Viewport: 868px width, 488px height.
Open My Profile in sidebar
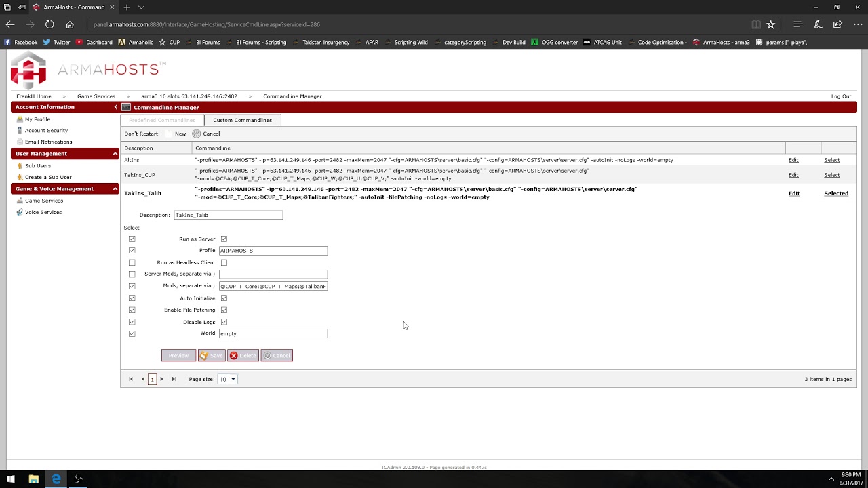click(37, 119)
